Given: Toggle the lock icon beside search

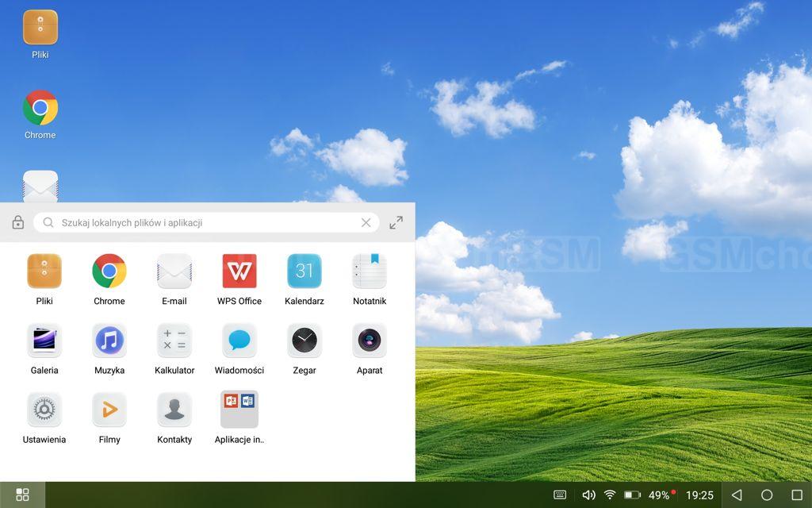Looking at the screenshot, I should click(18, 223).
